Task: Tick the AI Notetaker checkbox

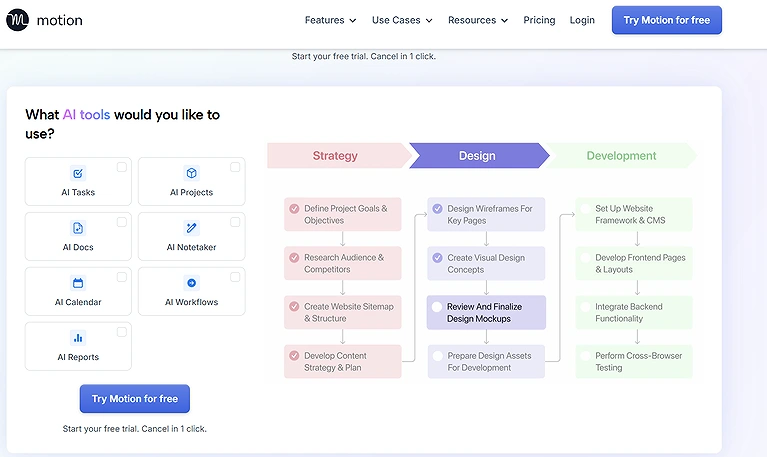Action: click(x=235, y=222)
